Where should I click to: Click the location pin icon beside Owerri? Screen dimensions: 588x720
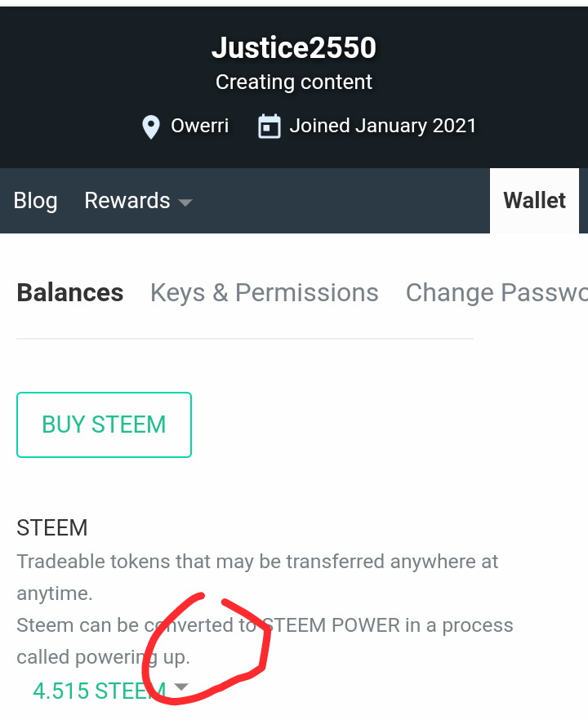150,127
